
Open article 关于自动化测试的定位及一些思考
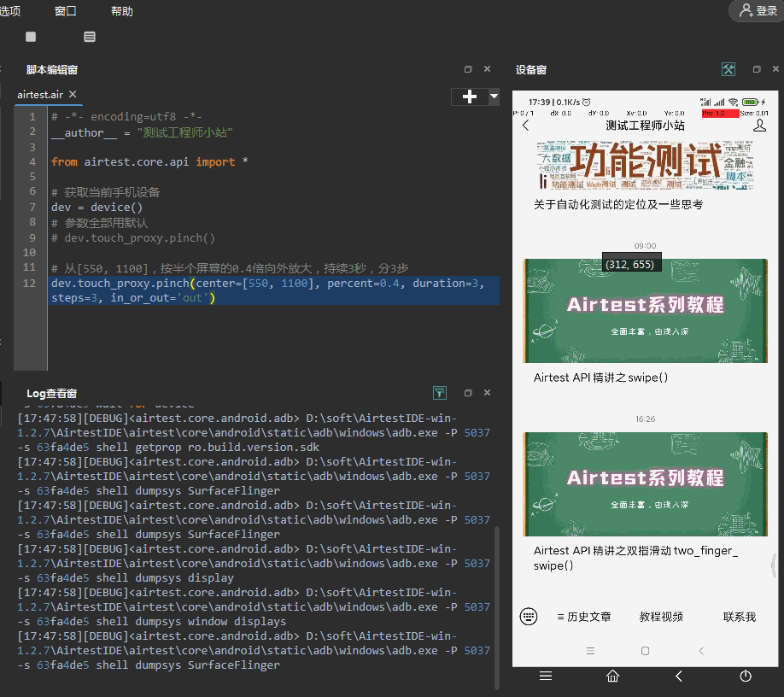(x=618, y=204)
